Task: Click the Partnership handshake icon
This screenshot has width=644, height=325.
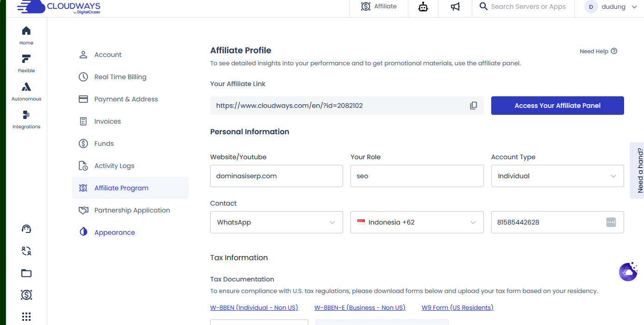Action: (x=83, y=210)
